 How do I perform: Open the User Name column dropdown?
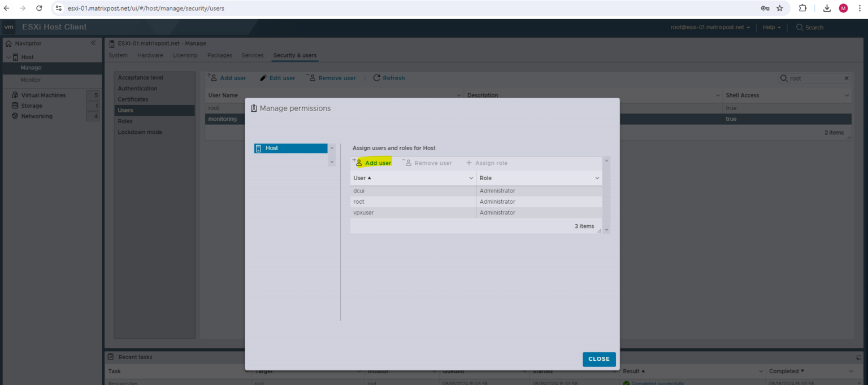(458, 95)
